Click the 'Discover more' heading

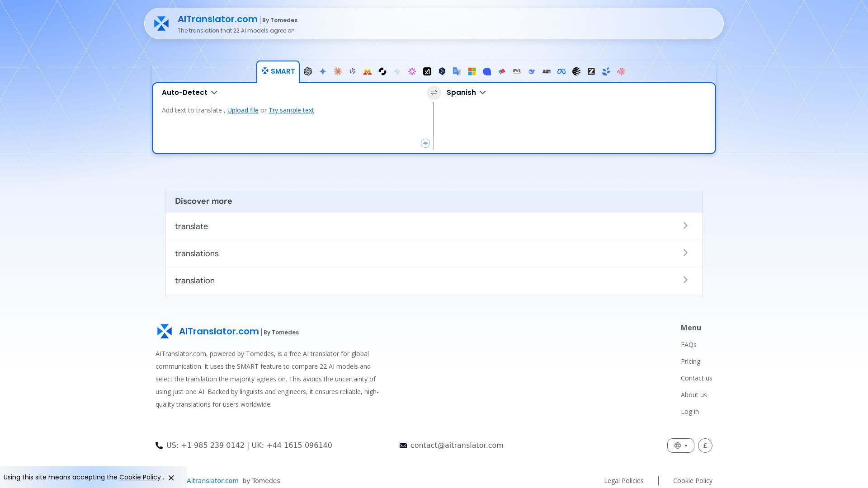(x=203, y=201)
